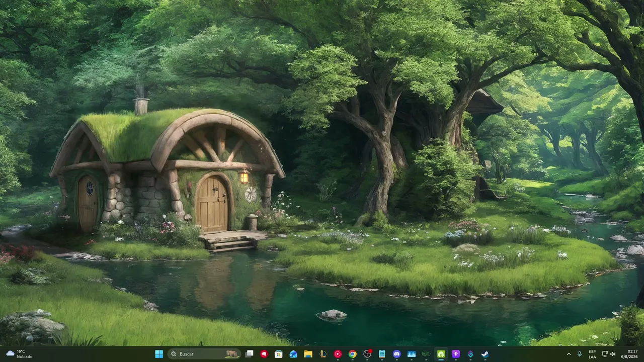Open the ESP LAA keyboard language switcher
Image resolution: width=644 pixels, height=362 pixels.
592,354
